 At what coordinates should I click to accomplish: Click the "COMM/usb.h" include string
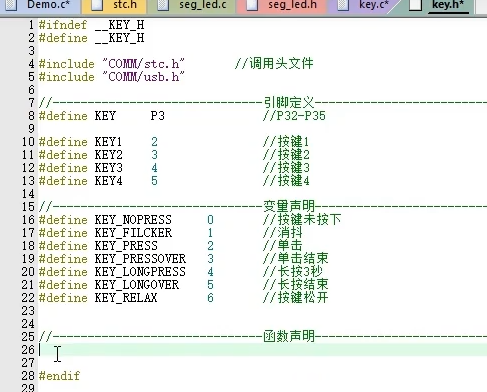(x=143, y=77)
